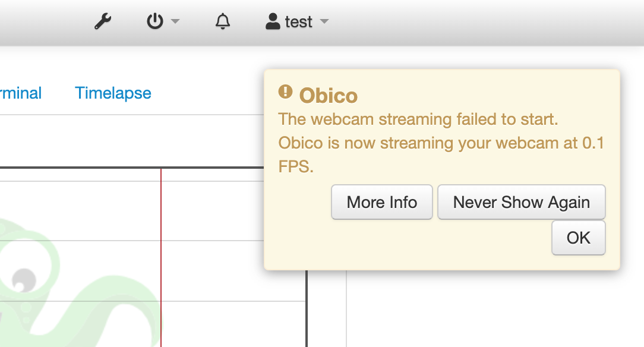The height and width of the screenshot is (347, 644).
Task: Switch to the Timelapse tab
Action: (x=113, y=93)
